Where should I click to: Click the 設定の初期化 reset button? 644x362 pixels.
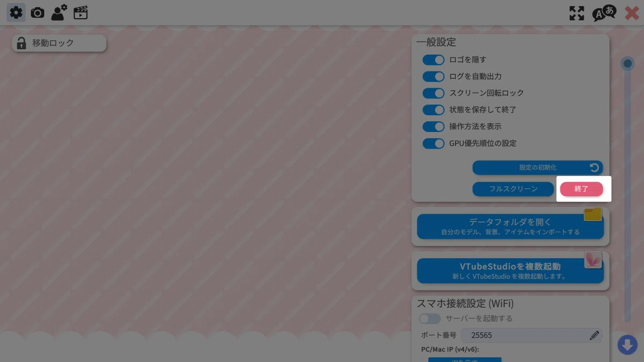click(538, 168)
